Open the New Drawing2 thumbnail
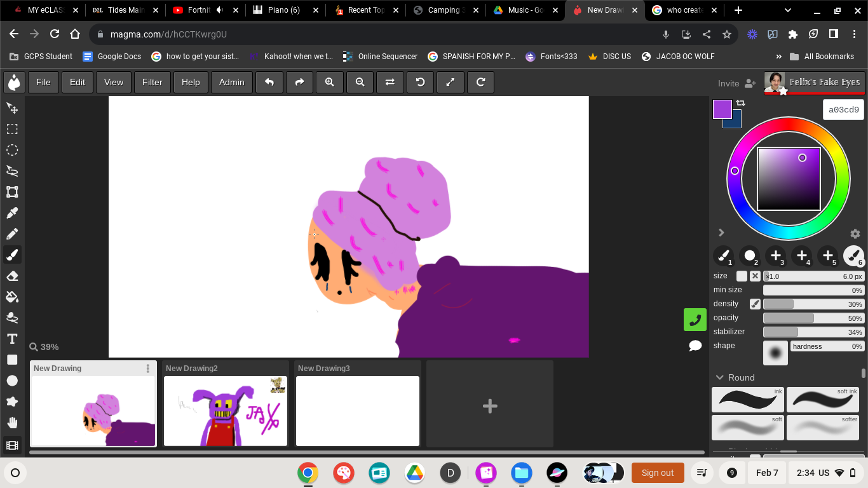Image resolution: width=868 pixels, height=488 pixels. coord(226,411)
